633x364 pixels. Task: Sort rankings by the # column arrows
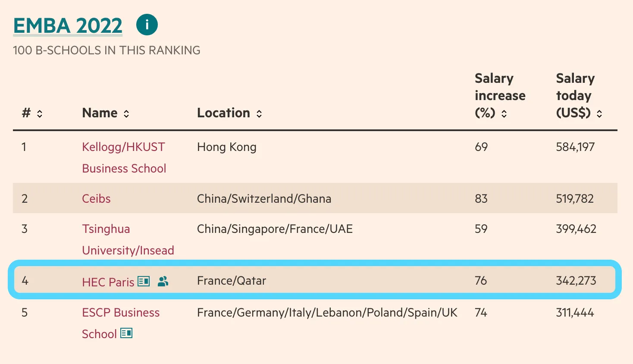pos(40,114)
